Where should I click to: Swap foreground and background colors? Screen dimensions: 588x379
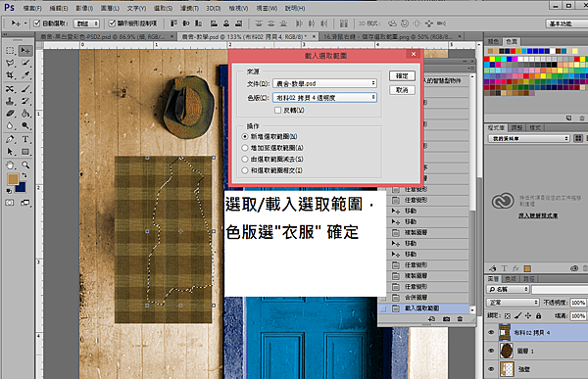tap(24, 175)
